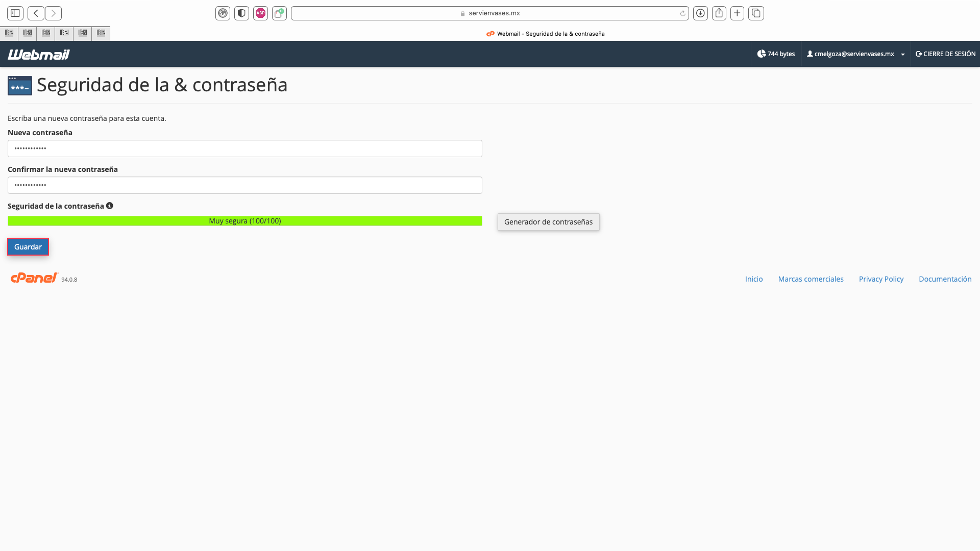This screenshot has width=980, height=551.
Task: Click the cPanel version 94.0.8 text
Action: click(x=69, y=280)
